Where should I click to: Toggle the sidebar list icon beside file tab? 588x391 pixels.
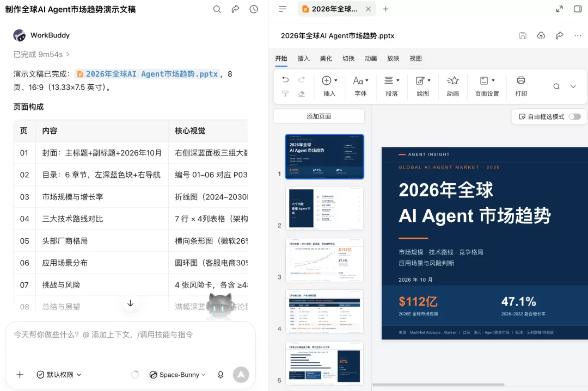coord(283,9)
